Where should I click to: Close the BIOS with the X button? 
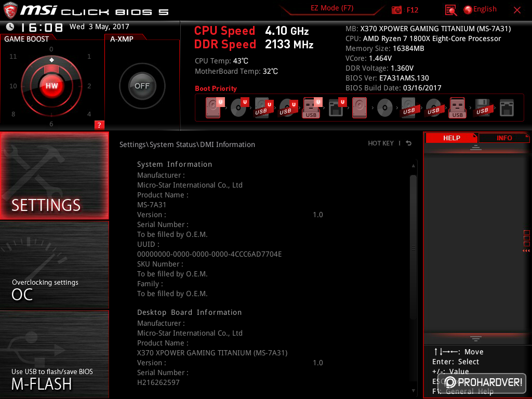point(517,10)
